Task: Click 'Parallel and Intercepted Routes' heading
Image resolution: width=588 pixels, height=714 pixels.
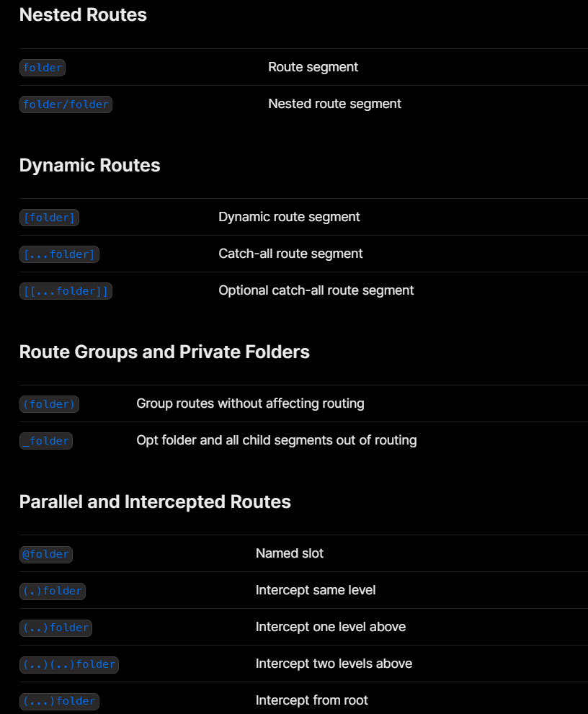Action: 155,501
